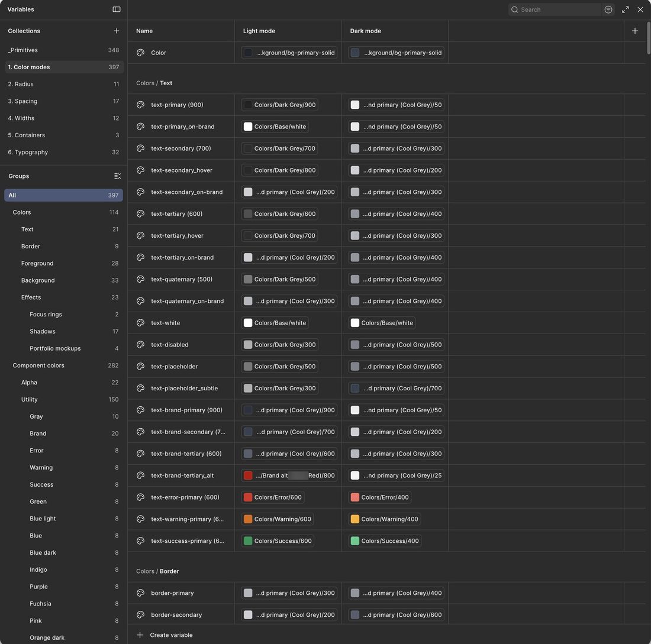Click the text-quaternary (500) variable name
651x644 pixels.
tap(182, 279)
